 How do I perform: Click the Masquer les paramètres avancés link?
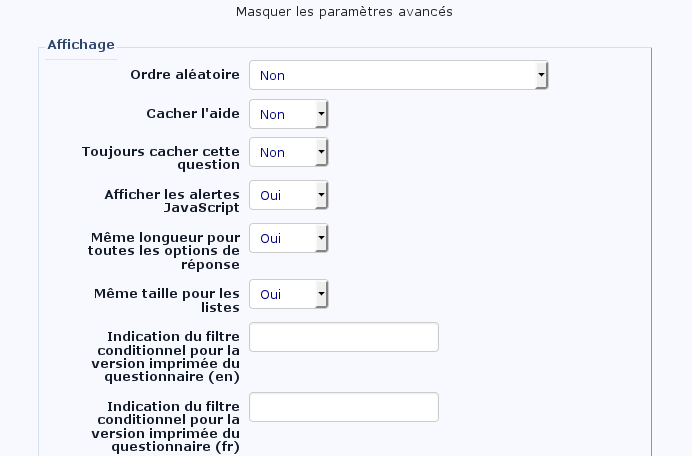[x=344, y=12]
